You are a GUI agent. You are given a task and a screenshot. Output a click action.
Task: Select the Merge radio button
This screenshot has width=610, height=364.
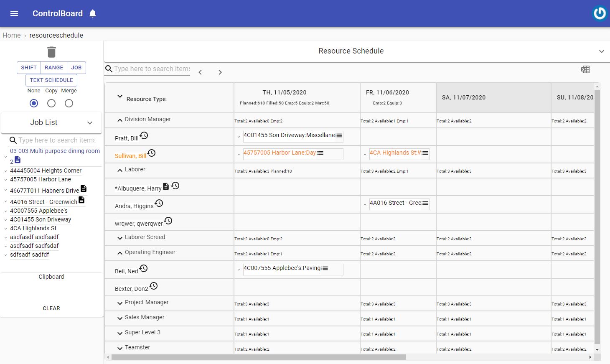(69, 103)
